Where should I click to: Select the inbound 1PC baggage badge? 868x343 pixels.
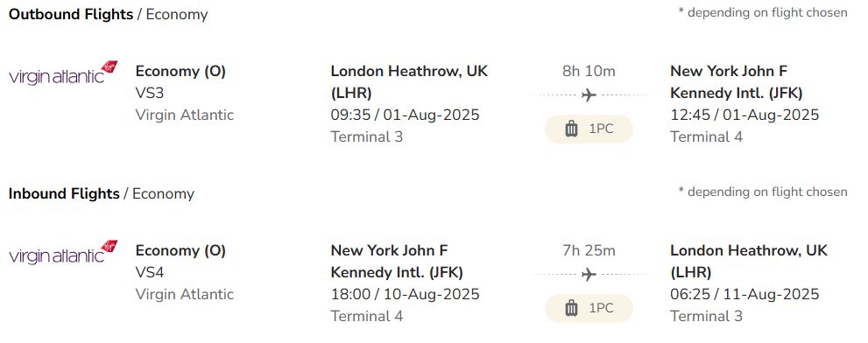coord(589,308)
